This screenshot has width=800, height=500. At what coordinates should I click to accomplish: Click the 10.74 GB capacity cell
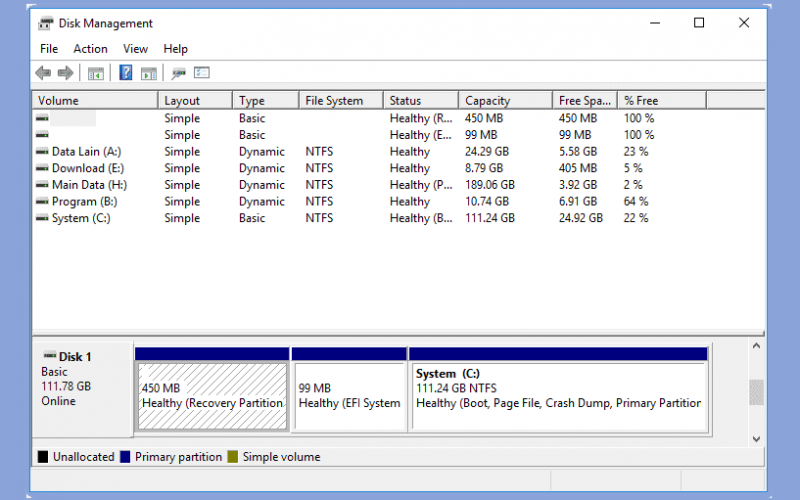(x=487, y=202)
